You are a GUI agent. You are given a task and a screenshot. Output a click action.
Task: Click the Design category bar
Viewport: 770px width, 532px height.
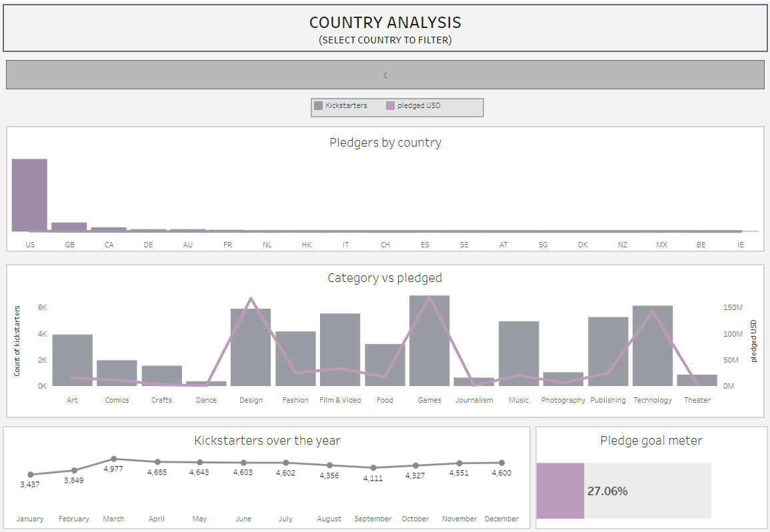coord(251,347)
